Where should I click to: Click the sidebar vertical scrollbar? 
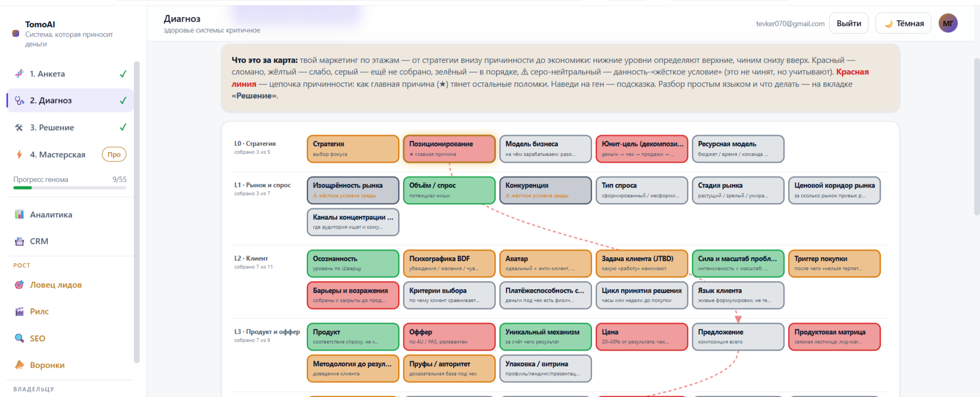pyautogui.click(x=137, y=213)
